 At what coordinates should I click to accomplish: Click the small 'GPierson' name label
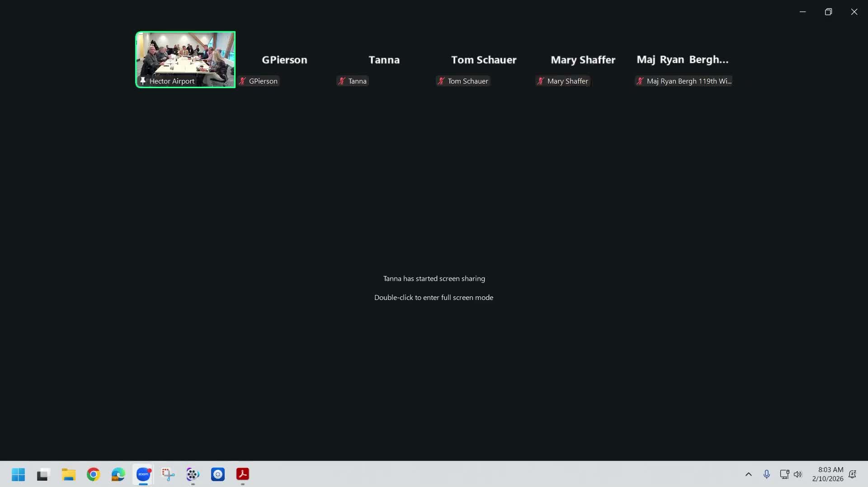tap(263, 81)
